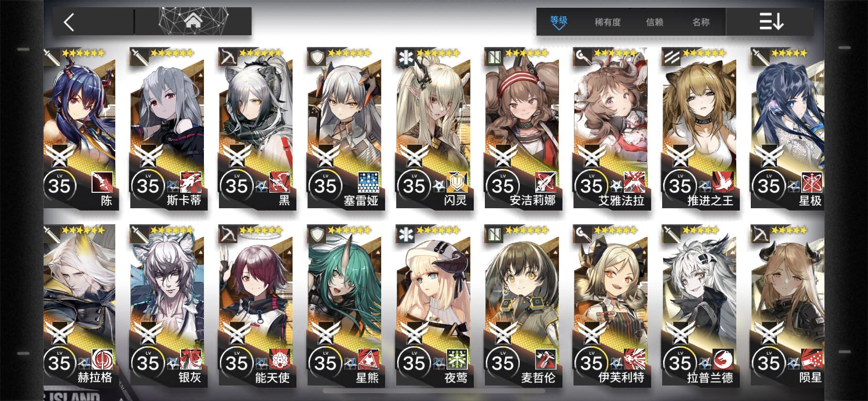Sort operators by 信赖 trust
This screenshot has width=868, height=401.
(x=654, y=22)
